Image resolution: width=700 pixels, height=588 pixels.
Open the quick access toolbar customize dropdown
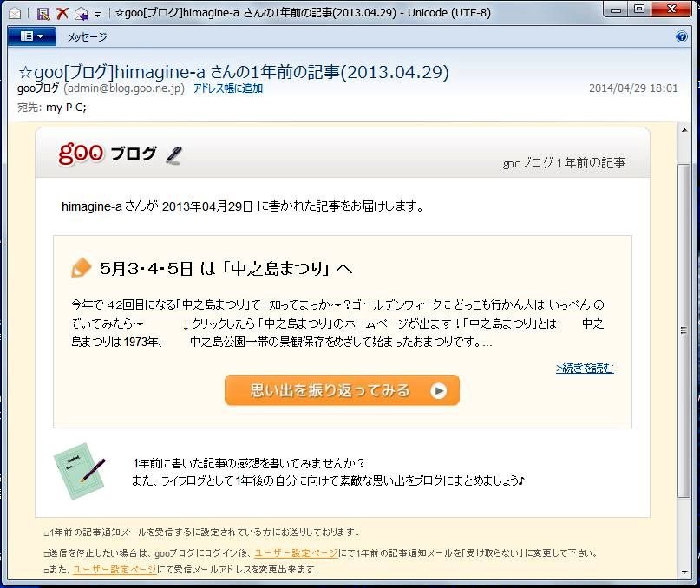coord(98,15)
